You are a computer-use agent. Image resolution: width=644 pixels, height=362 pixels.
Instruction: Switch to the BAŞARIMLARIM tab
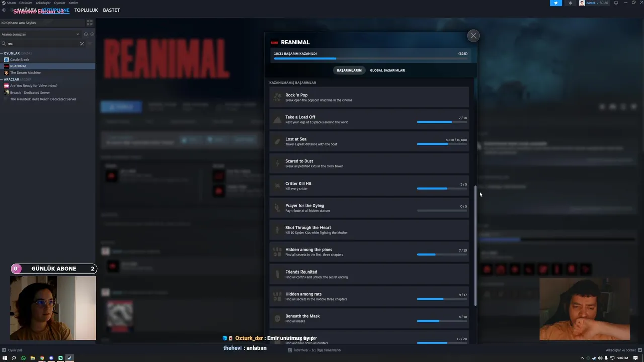[349, 70]
